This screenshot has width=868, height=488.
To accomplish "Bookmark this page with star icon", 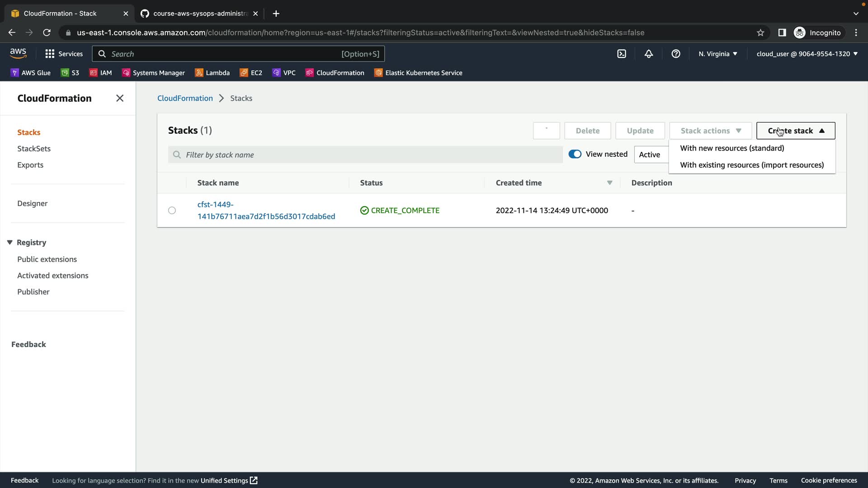I will point(760,33).
